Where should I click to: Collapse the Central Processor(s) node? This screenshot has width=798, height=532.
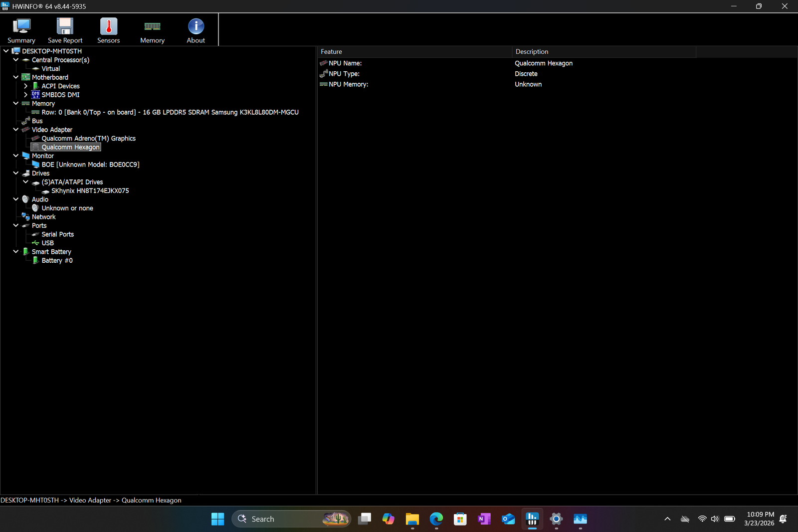point(16,60)
